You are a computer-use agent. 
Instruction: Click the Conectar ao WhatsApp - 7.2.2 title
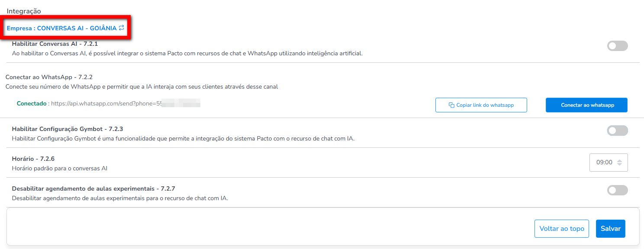49,77
